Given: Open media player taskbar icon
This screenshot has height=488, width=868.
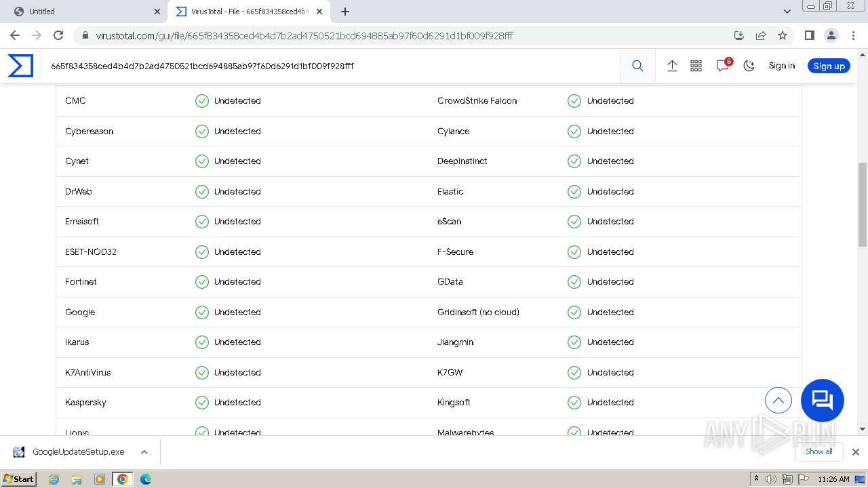Looking at the screenshot, I should 100,479.
